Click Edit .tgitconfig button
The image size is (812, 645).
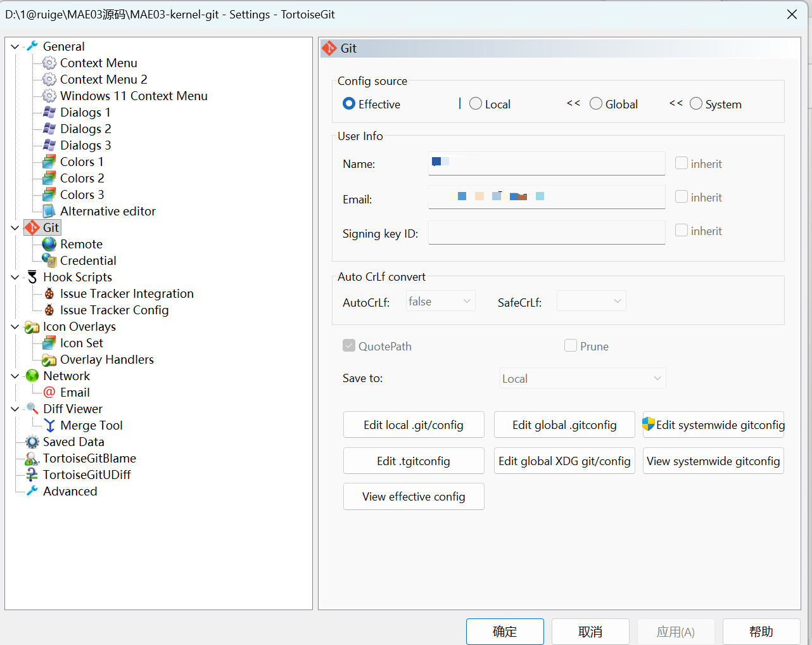414,461
